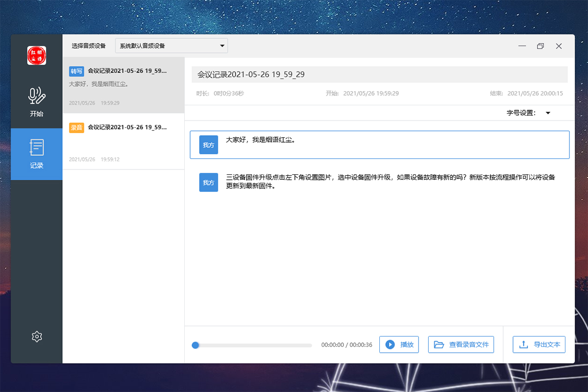588x392 pixels.
Task: Edit the 会议记录2021-05-26 19_59_29 title field
Action: (380, 74)
